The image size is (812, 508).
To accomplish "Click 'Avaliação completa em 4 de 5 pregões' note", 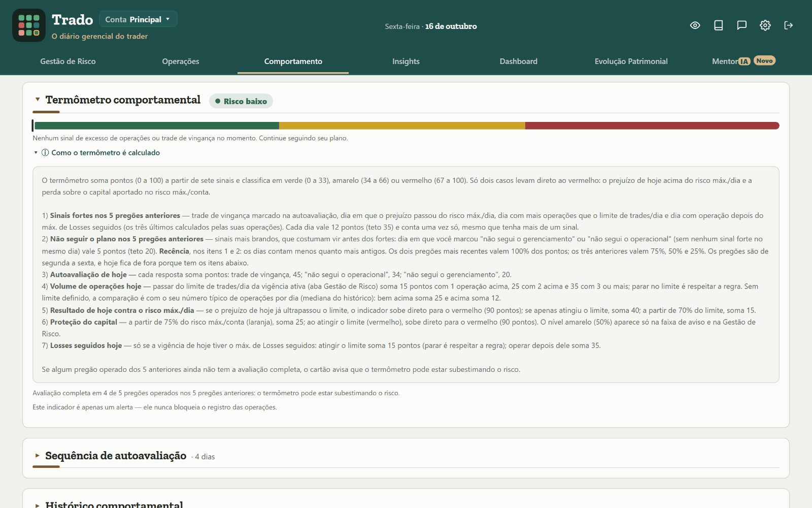I will pos(216,393).
